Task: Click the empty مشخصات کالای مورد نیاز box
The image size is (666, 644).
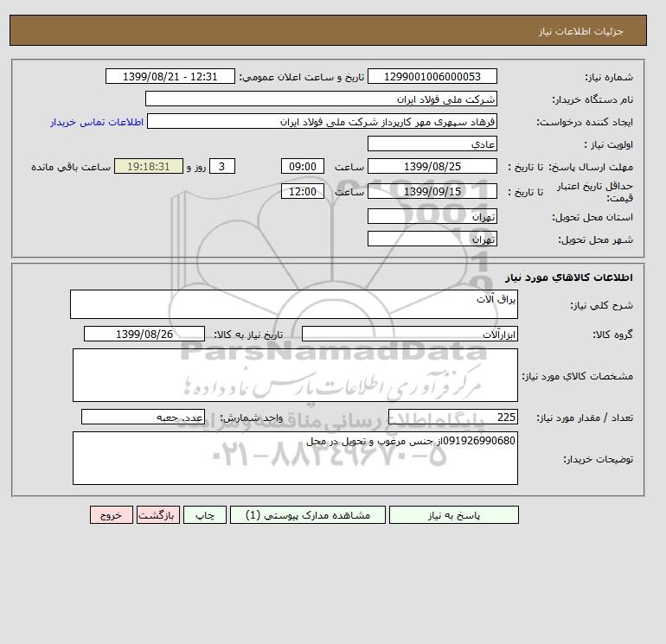Action: coord(295,375)
